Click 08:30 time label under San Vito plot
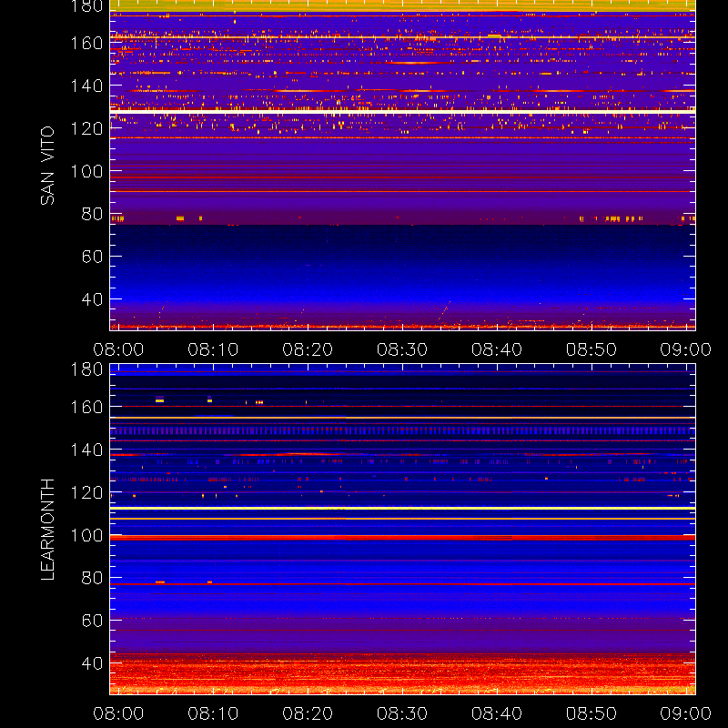728x728 pixels. [402, 349]
